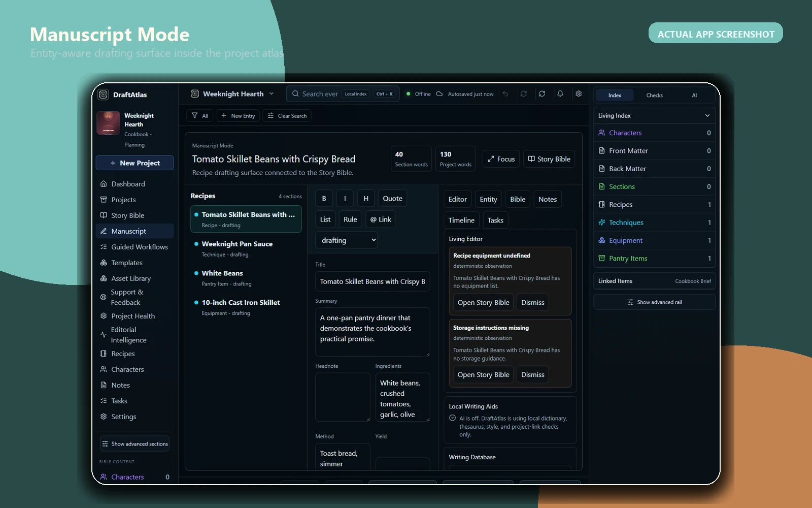Toggle the Local index search badge
The height and width of the screenshot is (508, 812).
[356, 94]
